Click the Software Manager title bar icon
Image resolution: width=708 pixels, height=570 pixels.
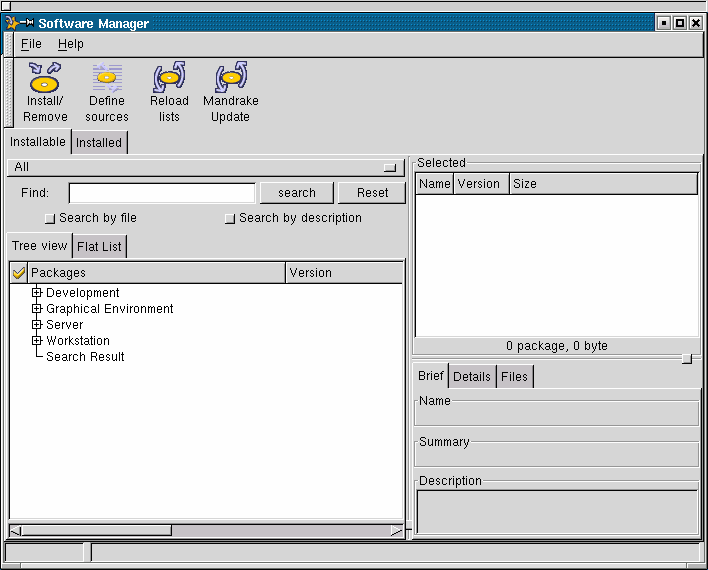pos(13,23)
